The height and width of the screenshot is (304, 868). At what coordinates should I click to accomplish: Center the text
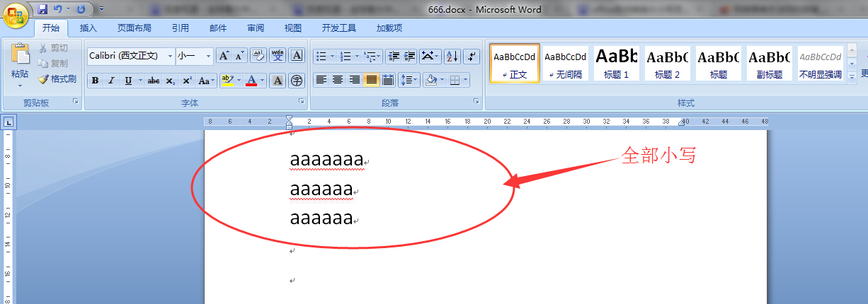(338, 80)
